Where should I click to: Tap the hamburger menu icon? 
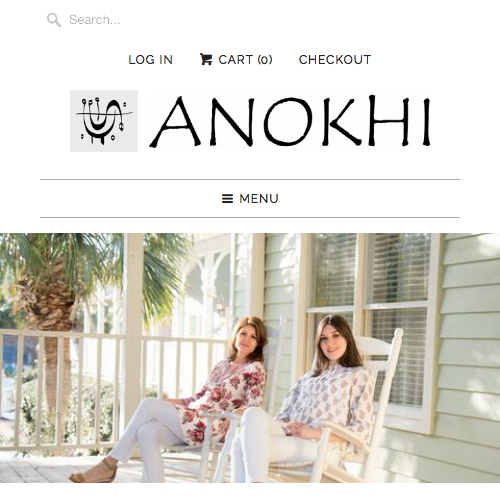227,199
